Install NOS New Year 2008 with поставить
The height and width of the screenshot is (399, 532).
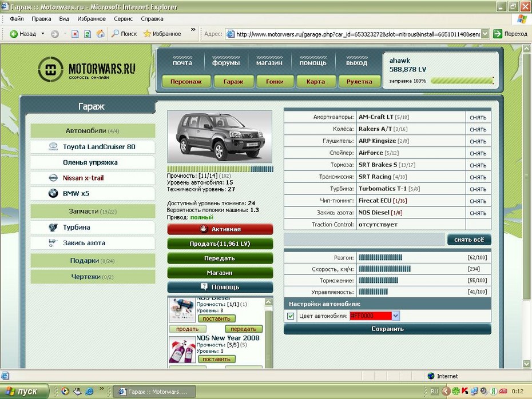pyautogui.click(x=216, y=359)
